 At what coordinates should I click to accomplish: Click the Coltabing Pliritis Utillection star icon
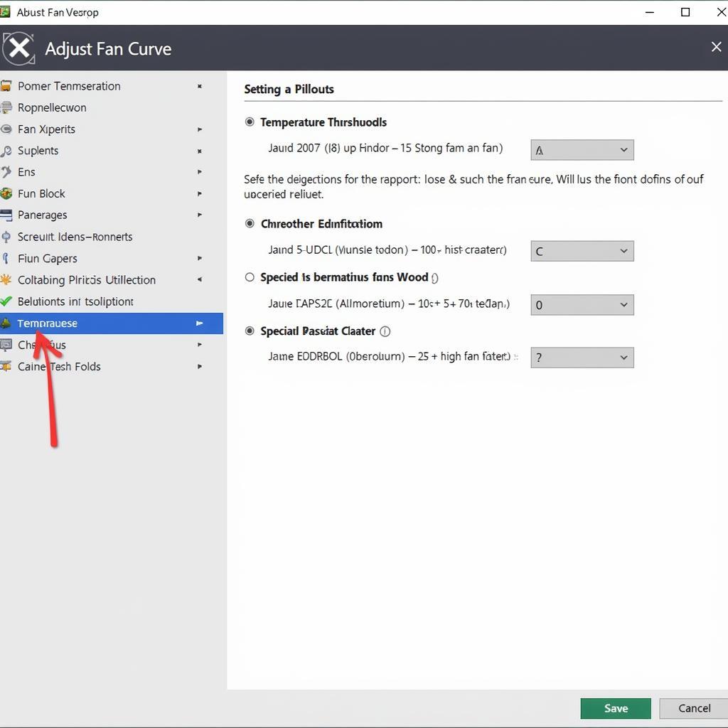[6, 279]
